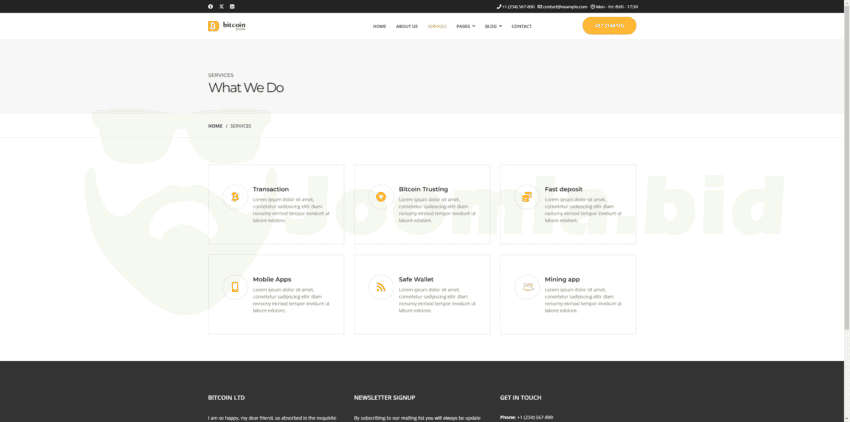Click the LinkedIn icon in top bar
The width and height of the screenshot is (850, 422).
point(232,6)
